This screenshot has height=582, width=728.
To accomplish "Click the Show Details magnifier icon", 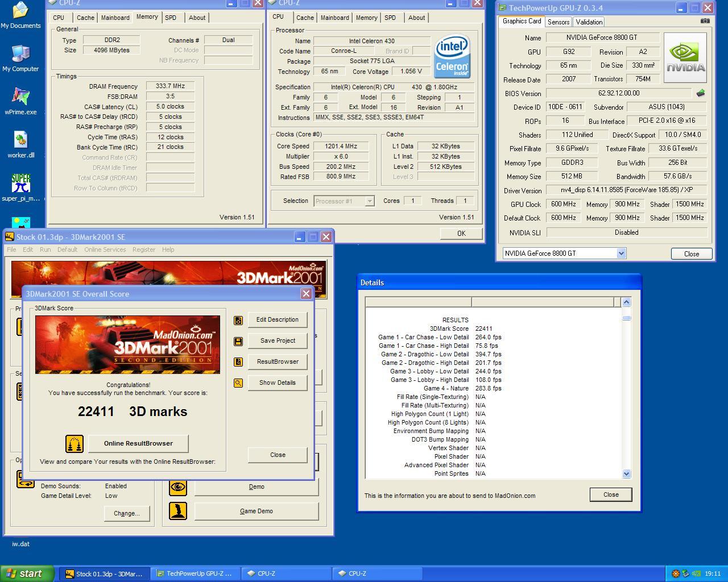I will pos(238,383).
